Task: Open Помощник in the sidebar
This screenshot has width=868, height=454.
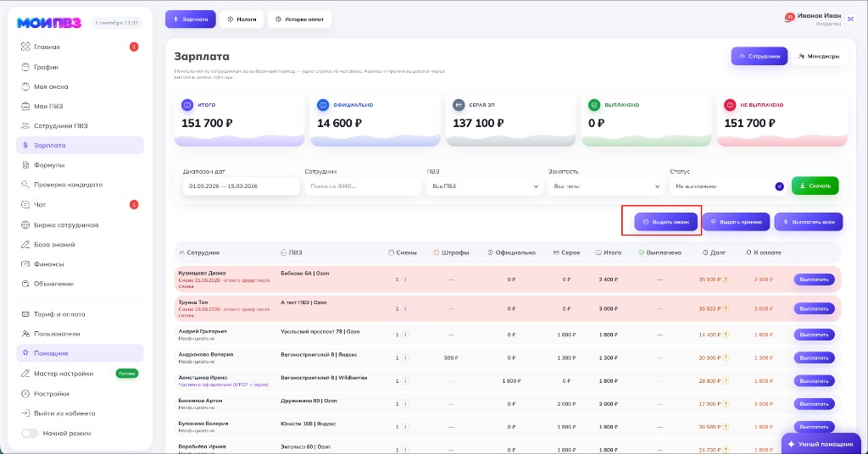Action: [x=80, y=353]
